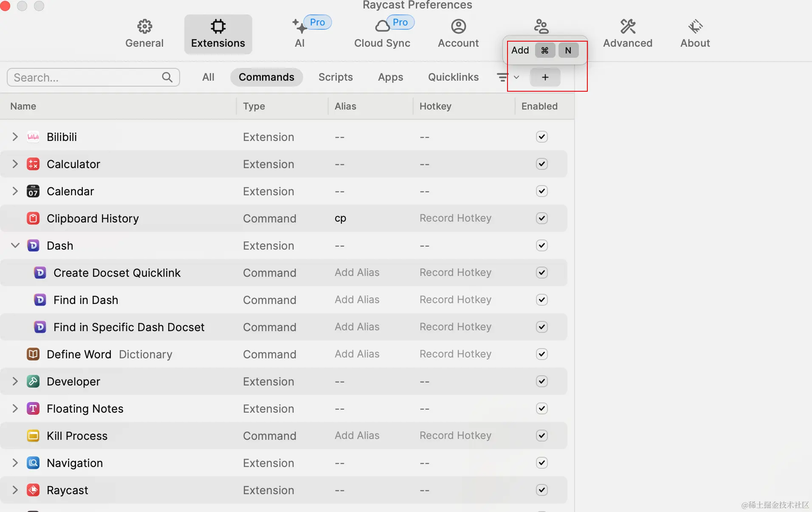The image size is (812, 512).
Task: Toggle Kill Process enabled checkbox
Action: (x=542, y=436)
